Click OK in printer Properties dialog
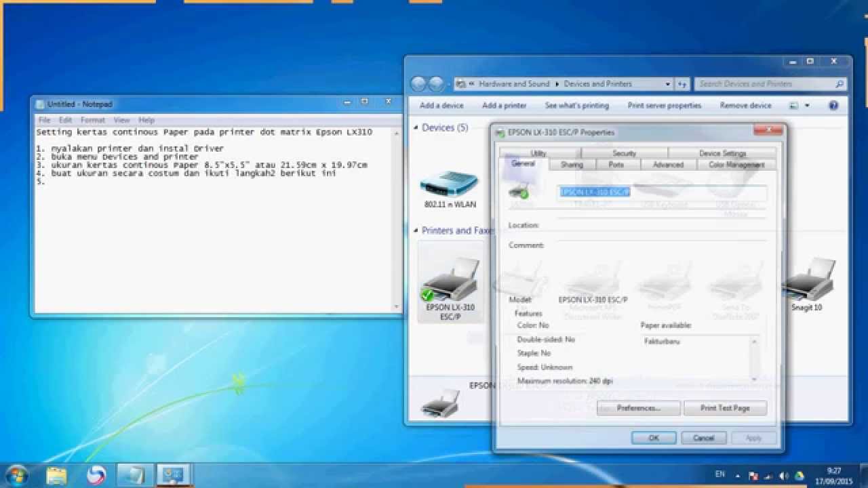The width and height of the screenshot is (868, 488). click(x=654, y=438)
